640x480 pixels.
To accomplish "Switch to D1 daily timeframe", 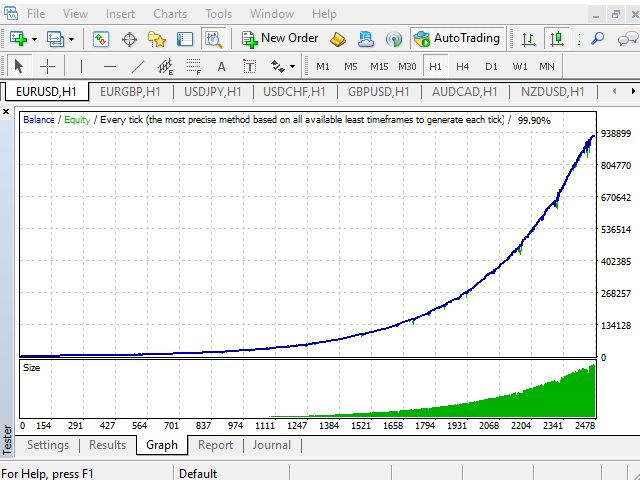I will pyautogui.click(x=491, y=67).
